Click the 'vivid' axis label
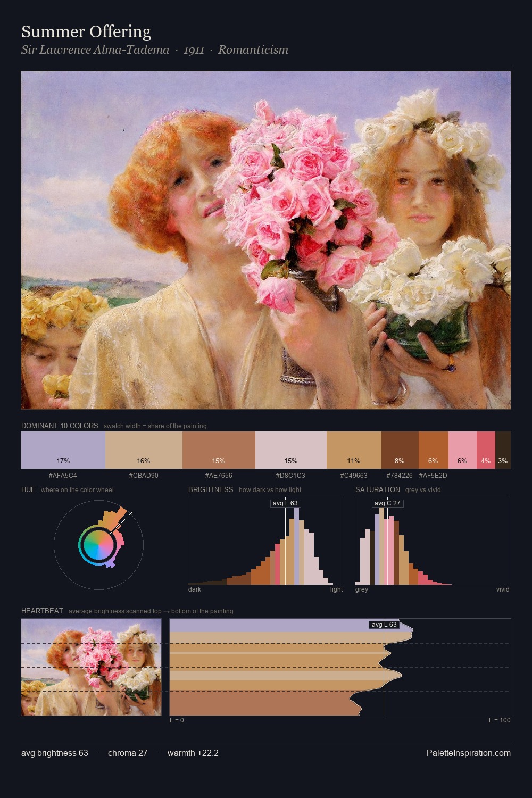This screenshot has height=798, width=532. pyautogui.click(x=503, y=589)
